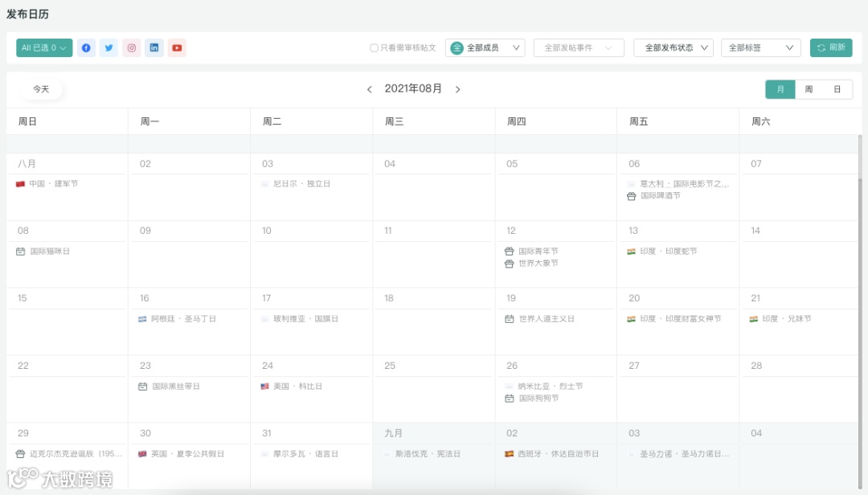This screenshot has height=495, width=868.
Task: Click Spain flag beside 休达自治市日
Action: click(510, 454)
